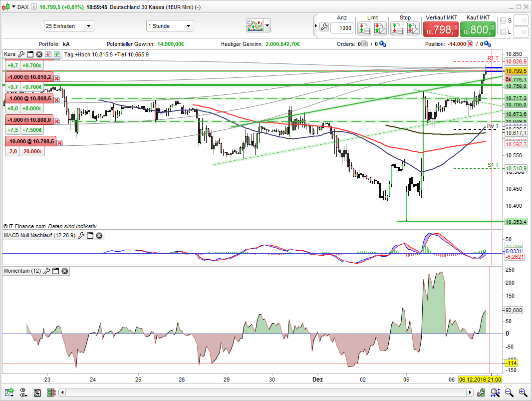532x401 pixels.
Task: Click the red down-arrow icon in Kurs header
Action: [48, 54]
